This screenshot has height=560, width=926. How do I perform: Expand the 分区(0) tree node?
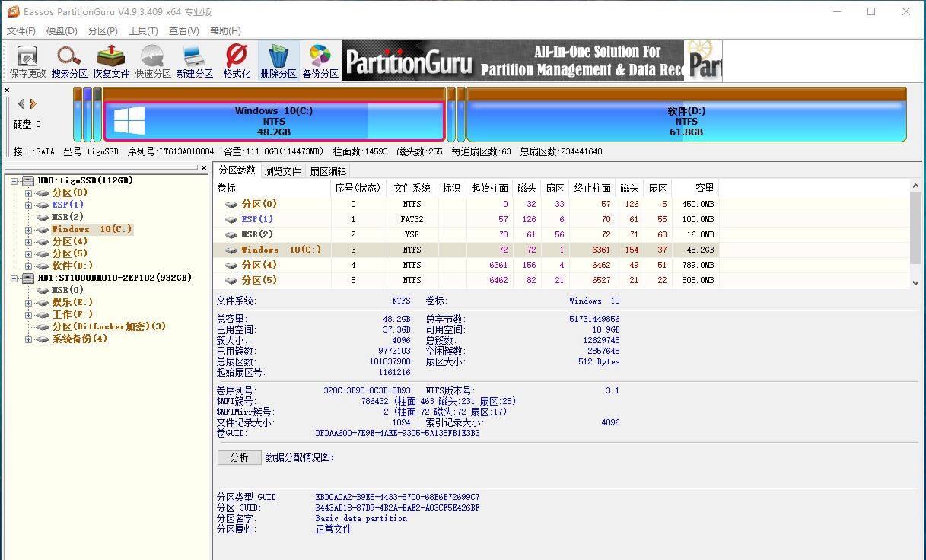(x=29, y=192)
